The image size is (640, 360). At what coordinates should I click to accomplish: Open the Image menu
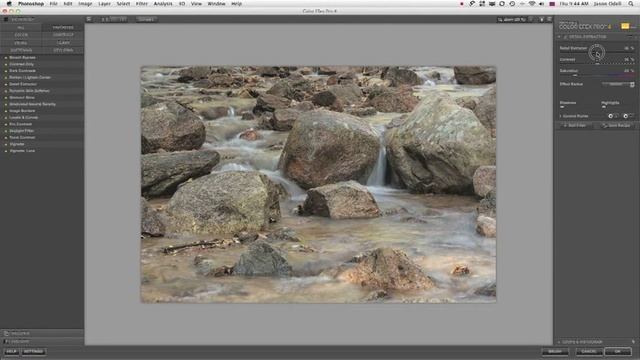pyautogui.click(x=85, y=4)
